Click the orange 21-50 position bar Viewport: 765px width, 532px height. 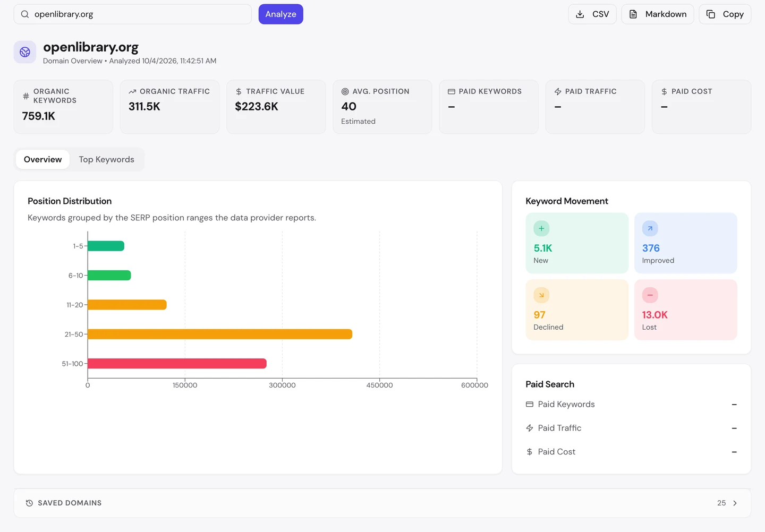tap(220, 334)
